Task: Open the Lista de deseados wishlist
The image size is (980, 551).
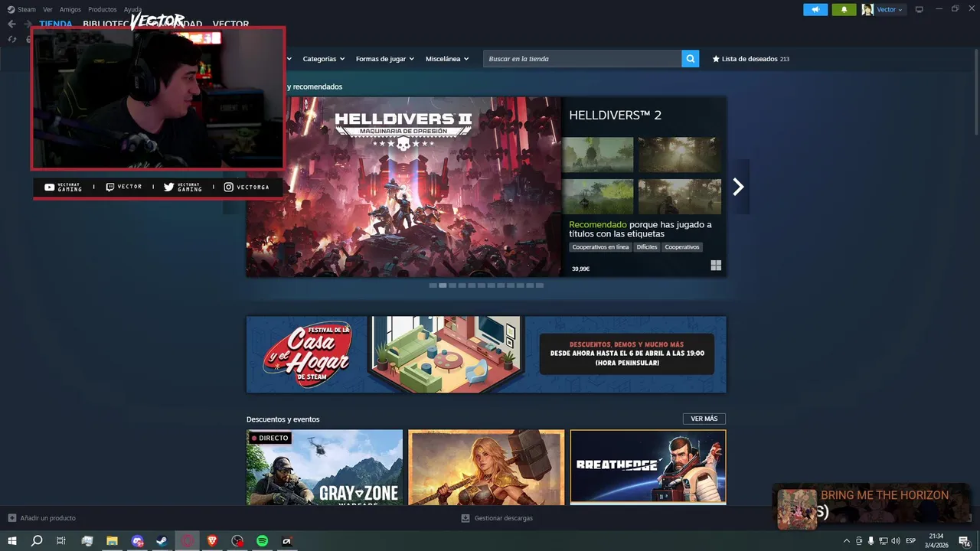Action: pos(750,59)
